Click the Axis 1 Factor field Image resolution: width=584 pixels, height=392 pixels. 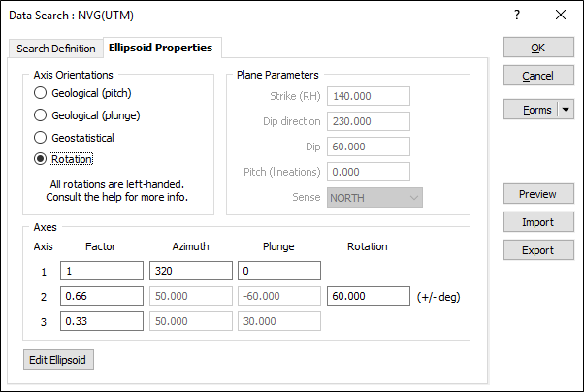[x=102, y=271]
